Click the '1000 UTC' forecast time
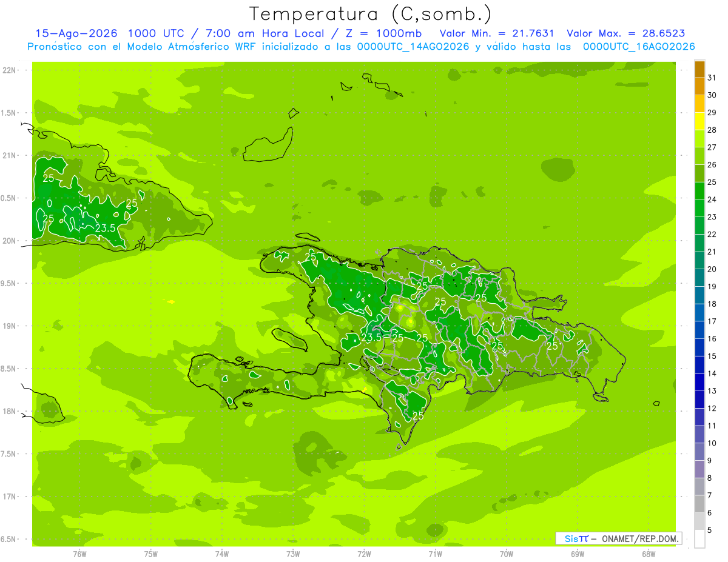728x562 pixels. point(156,33)
